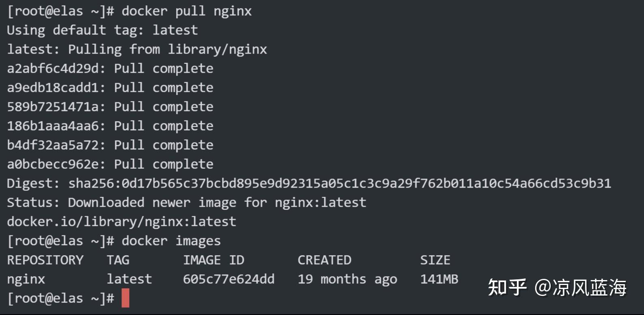Screen dimensions: 644x315
Task: Click the TAG column header
Action: tap(118, 260)
